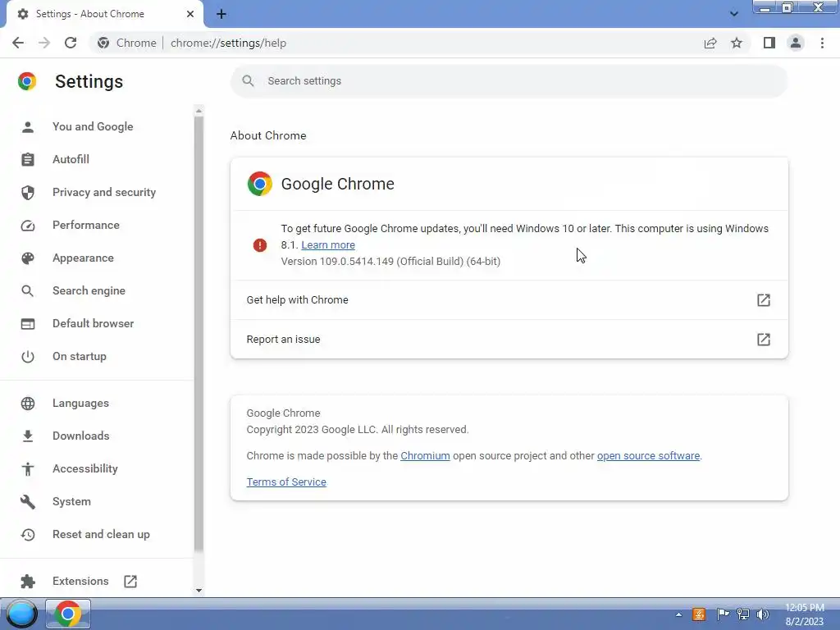Click the Extensions external link icon
The width and height of the screenshot is (840, 630).
pyautogui.click(x=130, y=582)
